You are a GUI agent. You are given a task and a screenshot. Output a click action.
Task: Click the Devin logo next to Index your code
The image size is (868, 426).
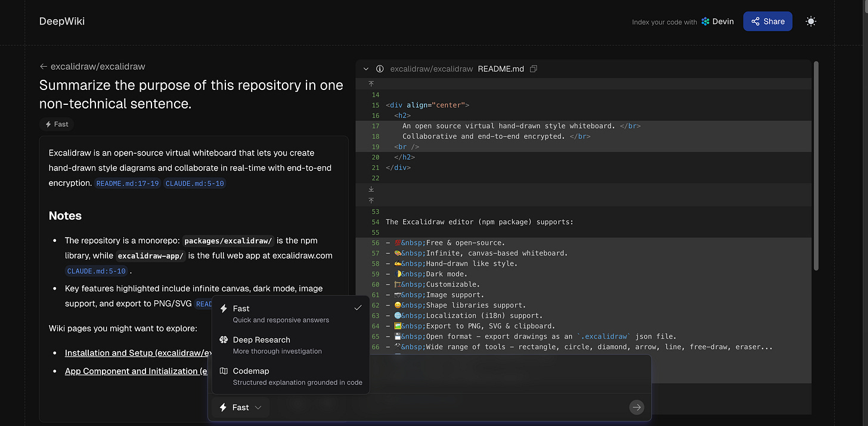706,21
